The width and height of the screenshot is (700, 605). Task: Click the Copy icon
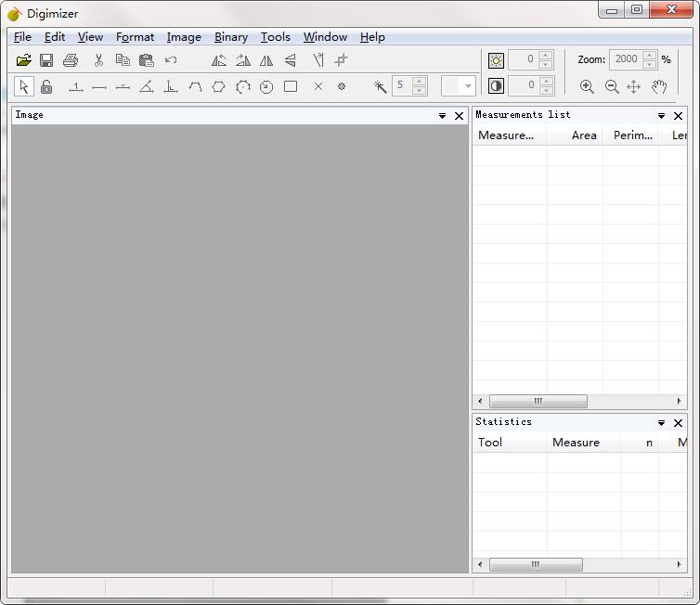click(123, 59)
